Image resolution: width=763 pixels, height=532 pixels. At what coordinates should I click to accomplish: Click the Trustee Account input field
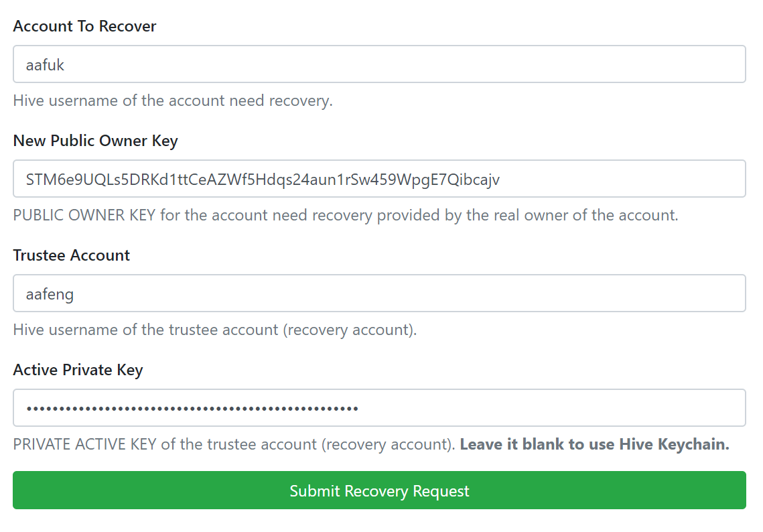(x=379, y=293)
